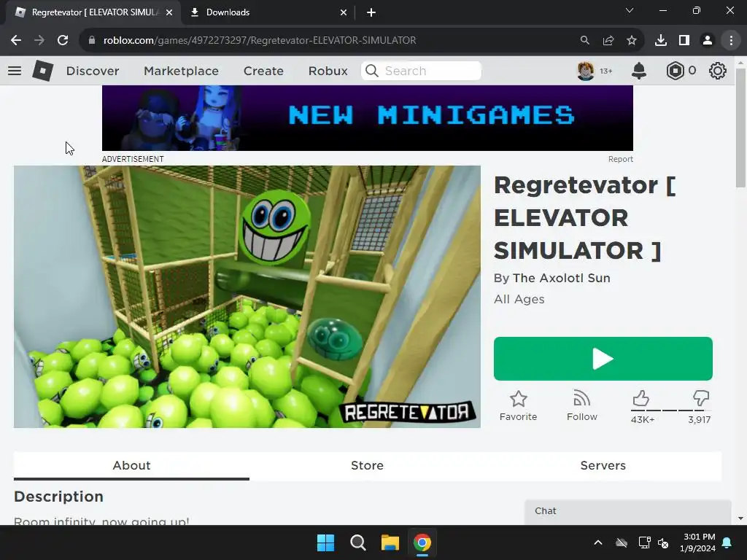Open the taskbar clock and date
The width and height of the screenshot is (747, 560).
(x=697, y=542)
